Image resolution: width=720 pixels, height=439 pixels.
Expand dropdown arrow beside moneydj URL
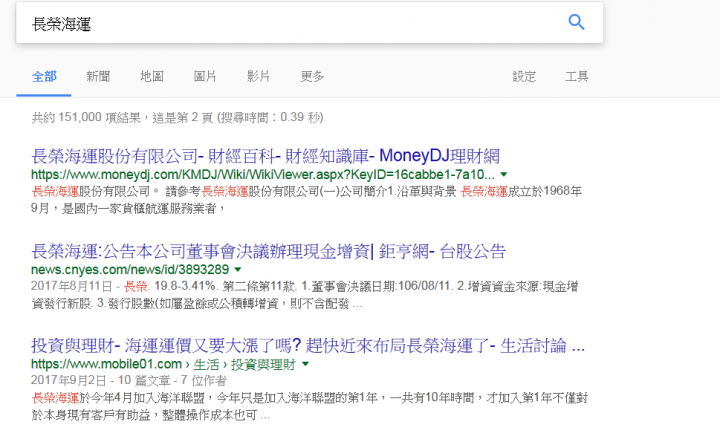pos(504,174)
